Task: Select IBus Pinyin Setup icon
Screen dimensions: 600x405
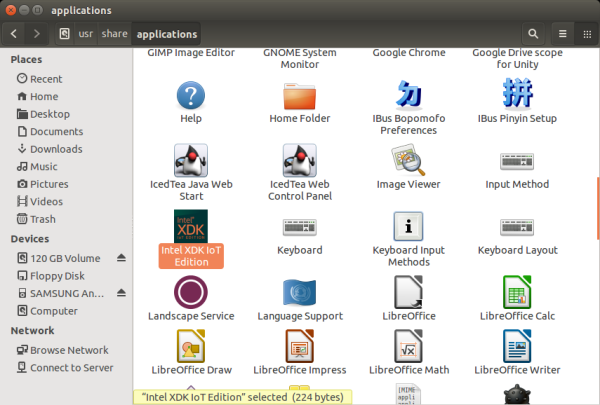Action: [x=517, y=93]
